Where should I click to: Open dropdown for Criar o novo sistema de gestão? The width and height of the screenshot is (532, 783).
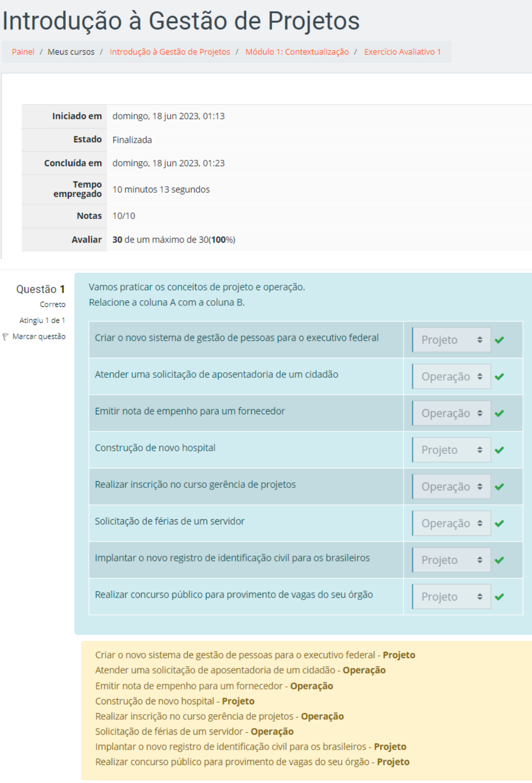pyautogui.click(x=451, y=340)
